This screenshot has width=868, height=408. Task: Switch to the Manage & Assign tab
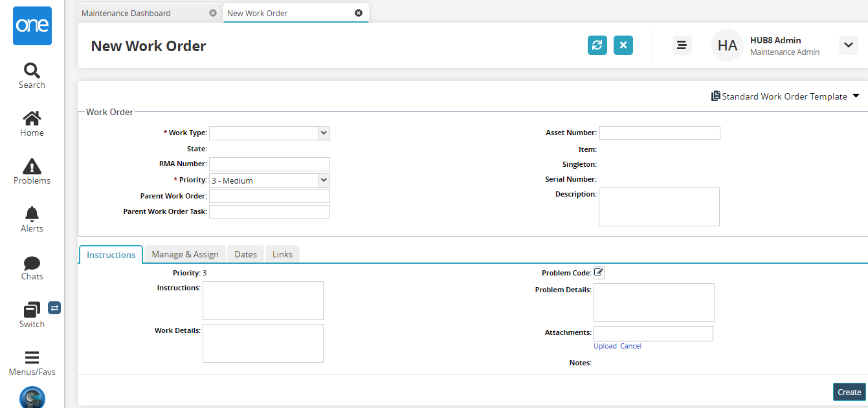tap(184, 254)
